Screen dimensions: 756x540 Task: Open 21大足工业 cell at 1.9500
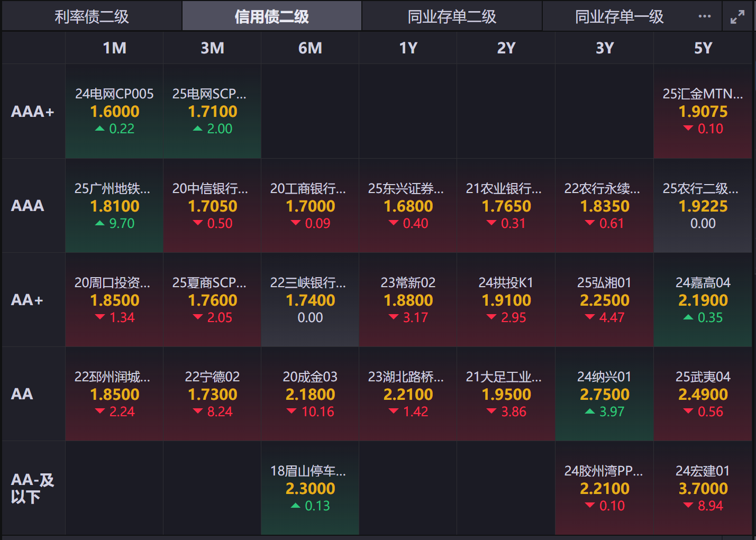click(x=506, y=394)
